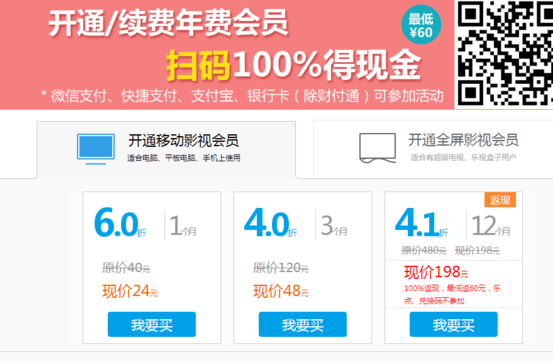Click the 扫码100%得现金 banner text

[293, 65]
